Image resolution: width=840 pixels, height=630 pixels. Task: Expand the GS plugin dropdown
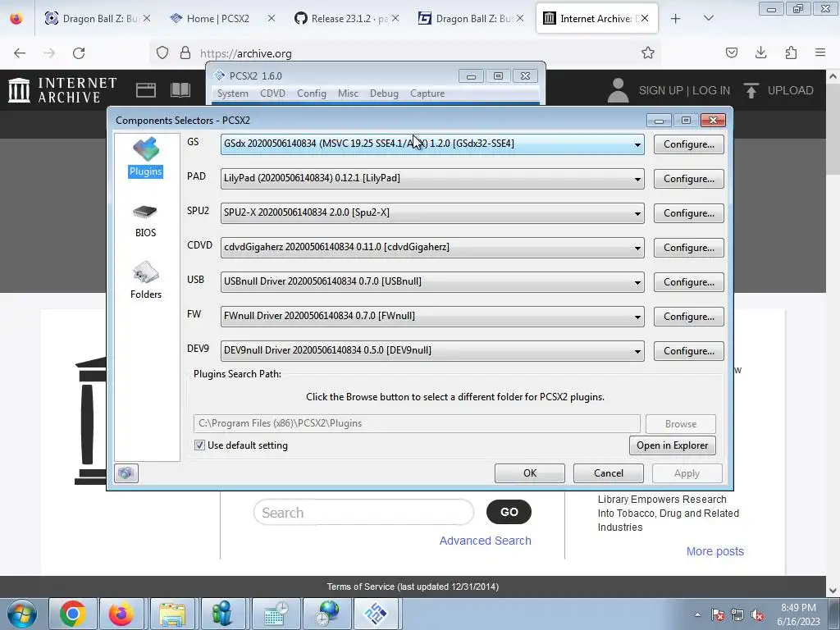[x=637, y=144]
